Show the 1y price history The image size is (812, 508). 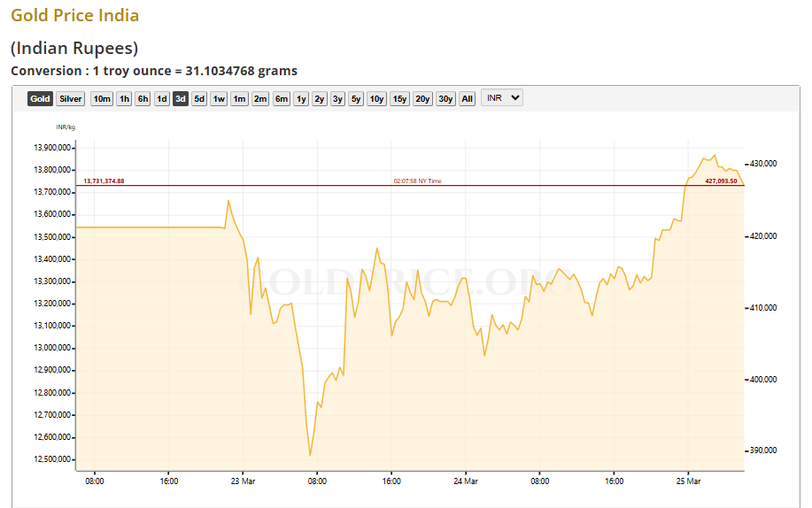[x=301, y=98]
